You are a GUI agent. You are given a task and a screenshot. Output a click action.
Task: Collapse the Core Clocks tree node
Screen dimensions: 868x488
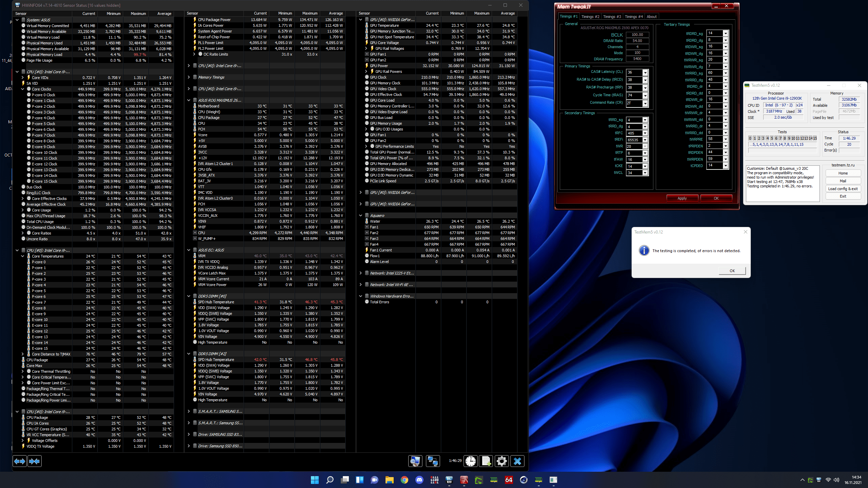coord(23,89)
